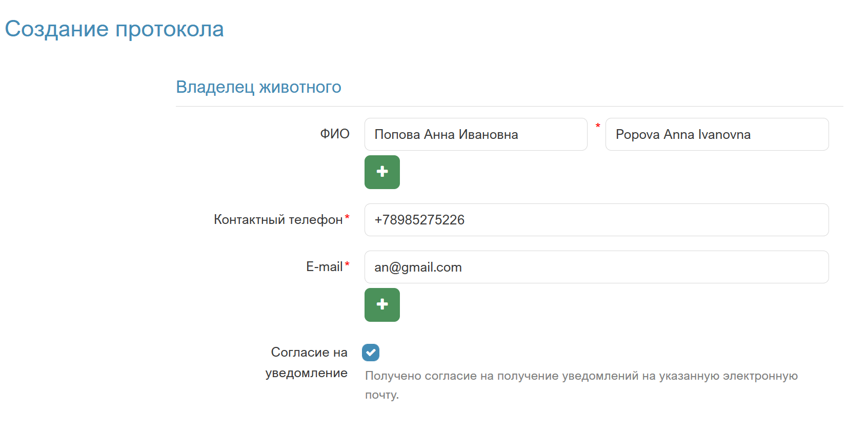Click the Создание протокола page heading
The width and height of the screenshot is (868, 433).
[x=114, y=29]
